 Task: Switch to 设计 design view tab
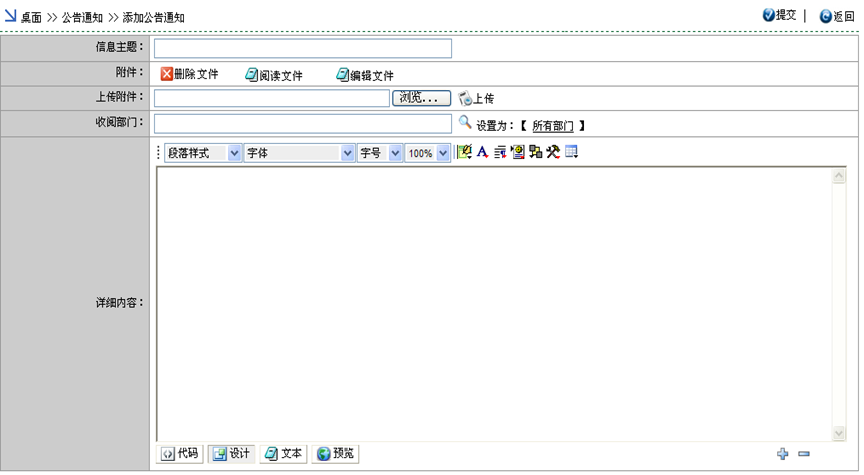coord(231,454)
